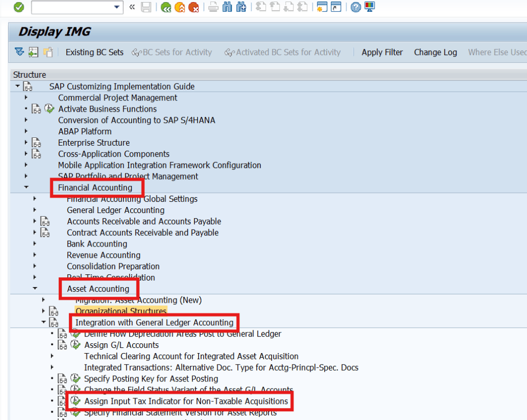Click the Print icon in the standard toolbar
The height and width of the screenshot is (420, 527).
(x=212, y=7)
